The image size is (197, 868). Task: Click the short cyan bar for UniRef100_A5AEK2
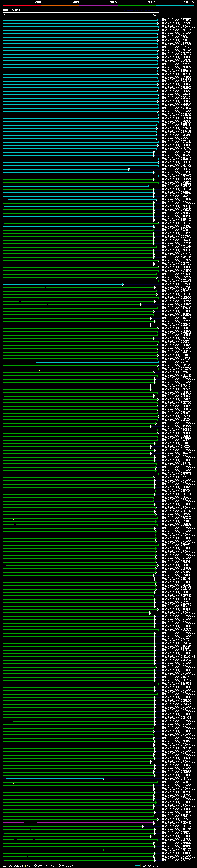pos(66,169)
